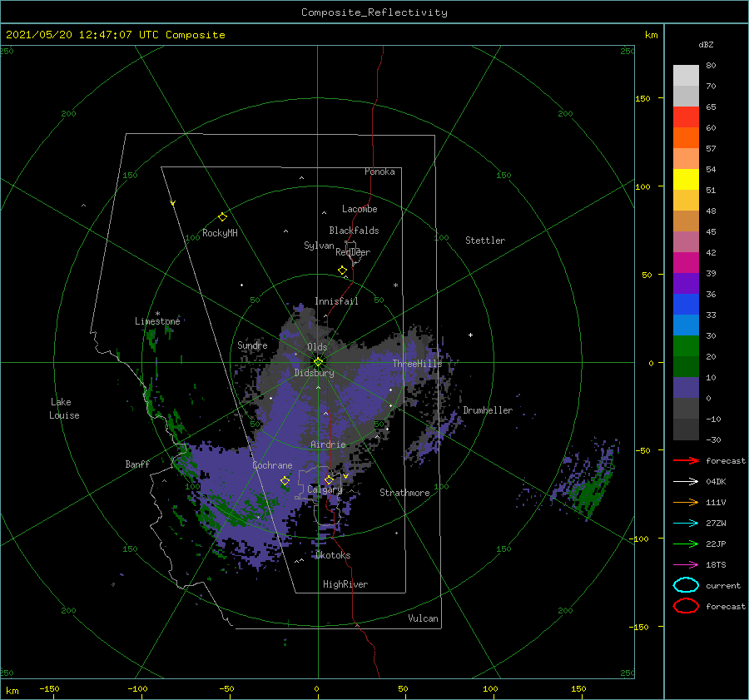Click the Cochrane town label
749x700 pixels.
coord(272,465)
